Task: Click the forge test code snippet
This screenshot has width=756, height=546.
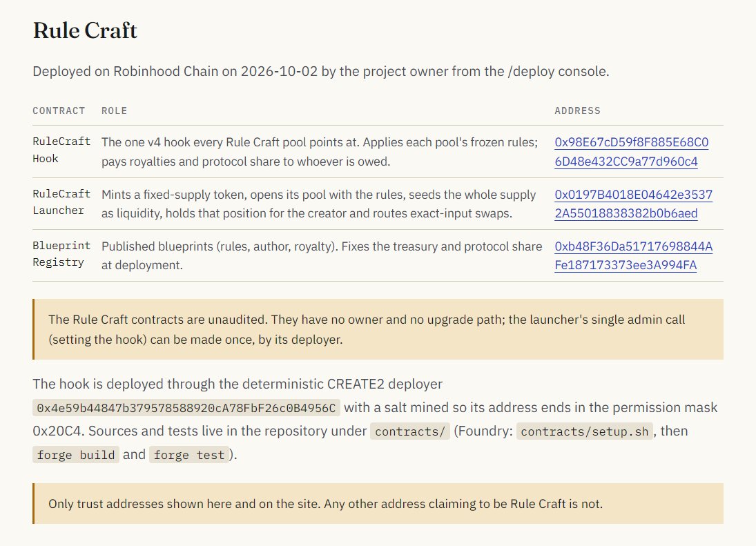Action: pyautogui.click(x=189, y=455)
